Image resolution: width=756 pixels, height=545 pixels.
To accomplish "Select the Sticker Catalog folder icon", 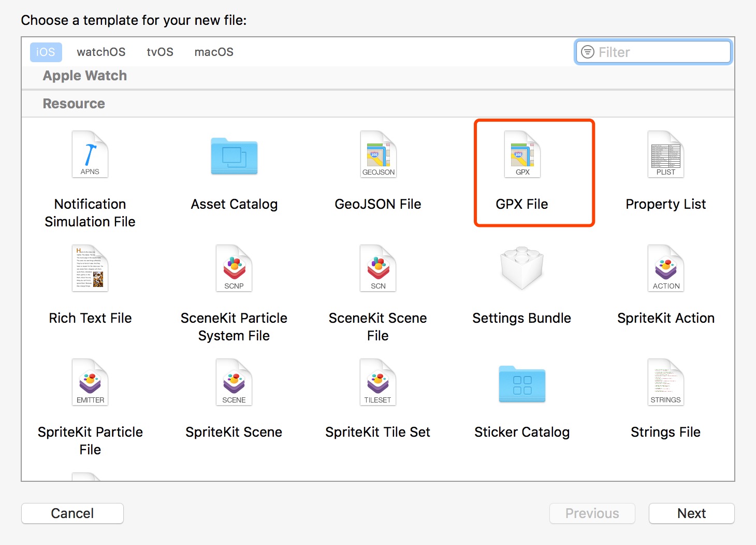I will (522, 384).
